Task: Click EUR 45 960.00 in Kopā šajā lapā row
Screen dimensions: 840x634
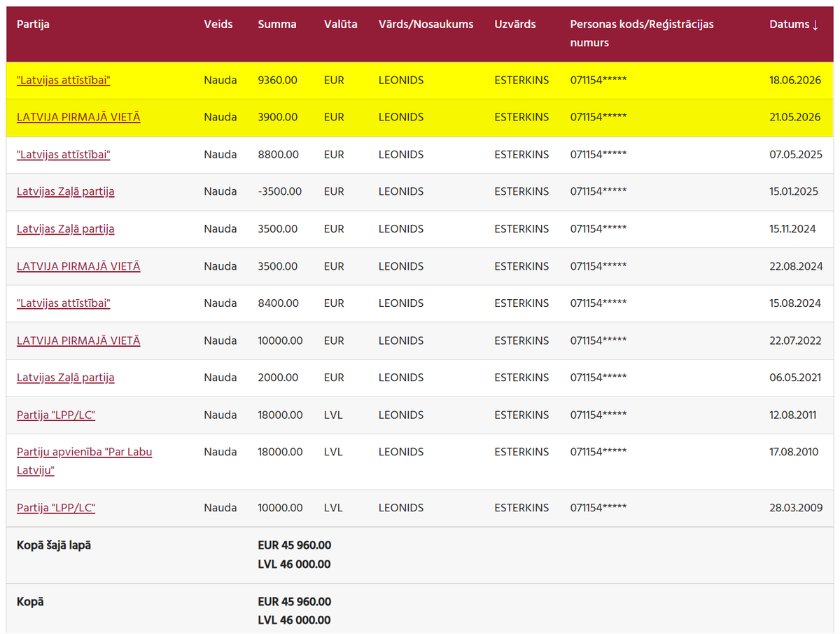Action: (295, 545)
